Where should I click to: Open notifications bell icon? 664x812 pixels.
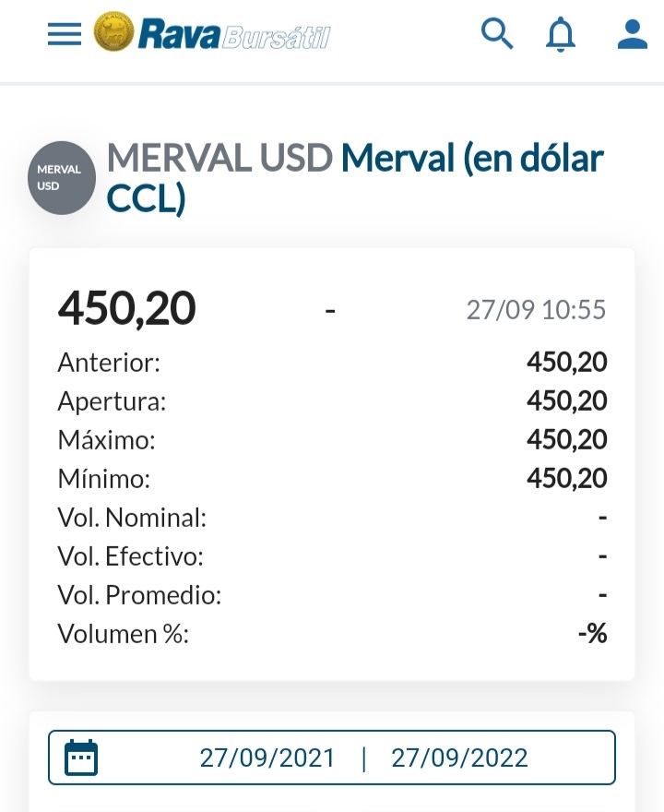click(x=561, y=35)
